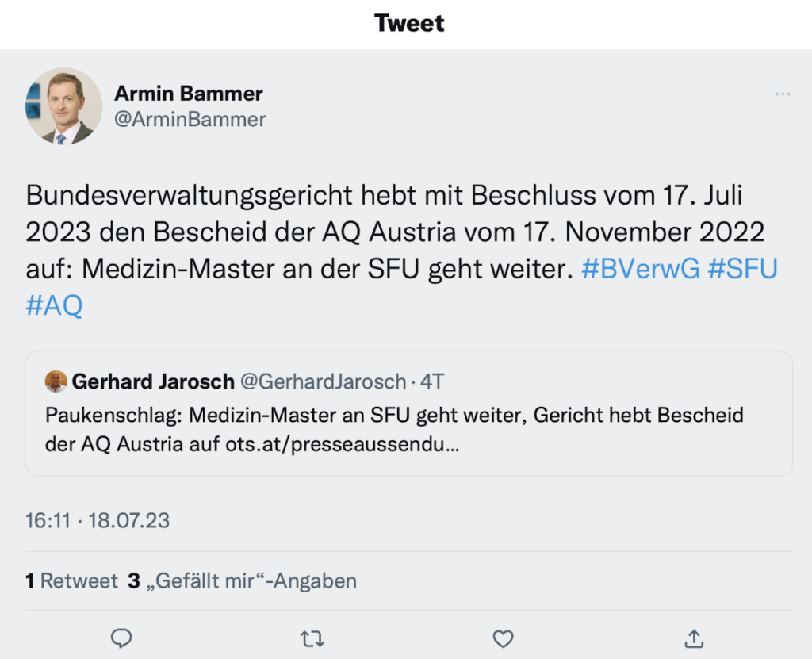Open the #SFU hashtag
The image size is (812, 659).
pyautogui.click(x=742, y=270)
